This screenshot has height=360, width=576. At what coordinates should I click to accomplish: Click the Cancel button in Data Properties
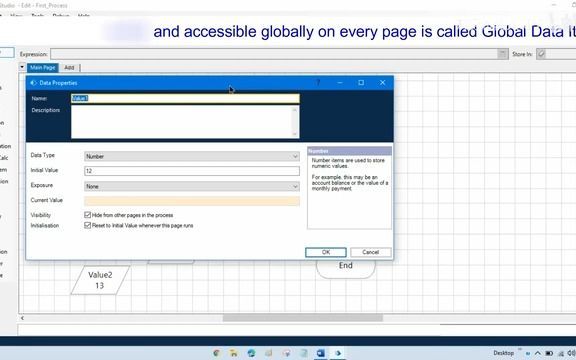tap(370, 252)
